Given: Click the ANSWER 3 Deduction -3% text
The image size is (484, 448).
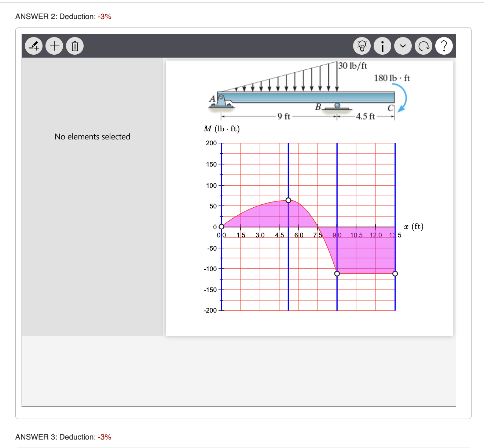Looking at the screenshot, I should point(63,437).
